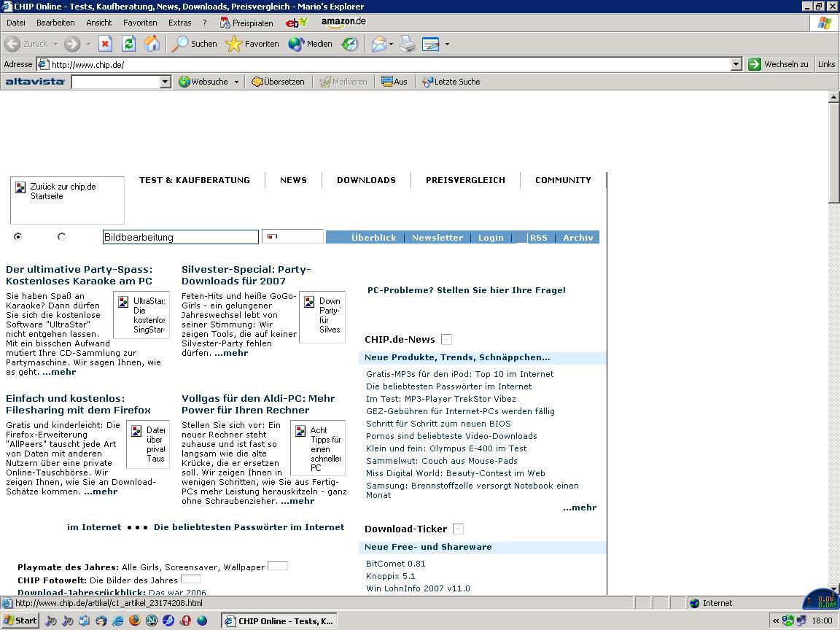Click the CHIP Online taskbar window button

click(x=281, y=621)
